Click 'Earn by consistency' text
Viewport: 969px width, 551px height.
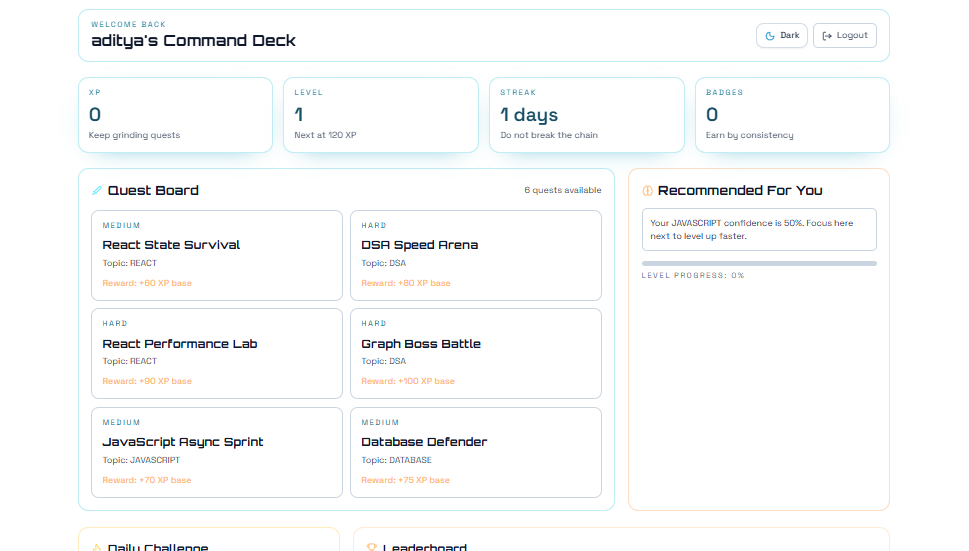[x=750, y=135]
